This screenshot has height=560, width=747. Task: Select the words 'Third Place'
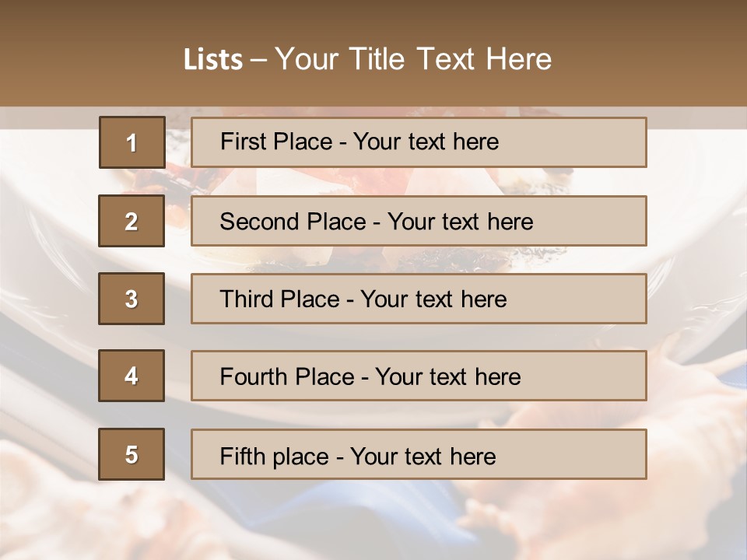click(x=279, y=299)
